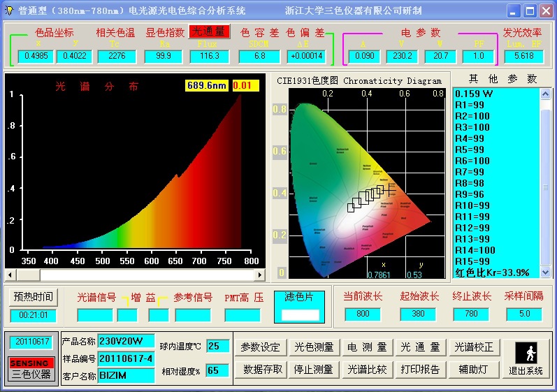Open 数据存取 data access
The width and height of the screenshot is (557, 392).
[x=261, y=370]
